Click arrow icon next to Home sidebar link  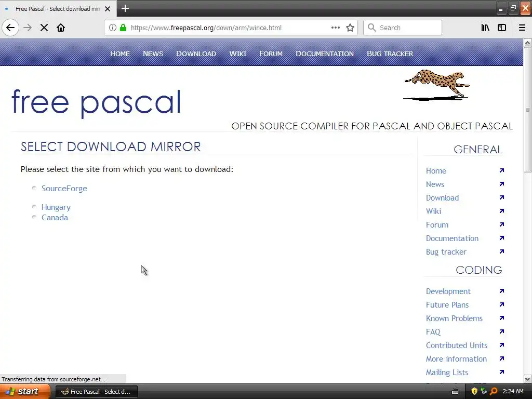pyautogui.click(x=502, y=170)
